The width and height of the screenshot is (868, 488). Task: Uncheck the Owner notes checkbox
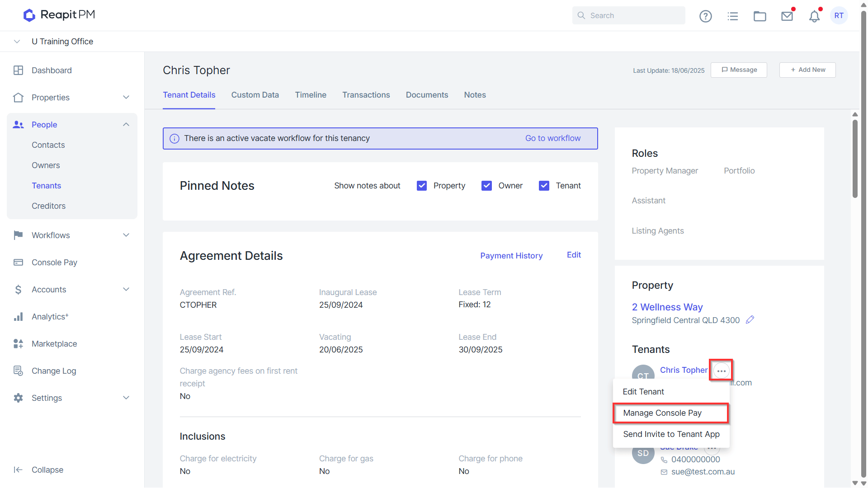point(486,186)
